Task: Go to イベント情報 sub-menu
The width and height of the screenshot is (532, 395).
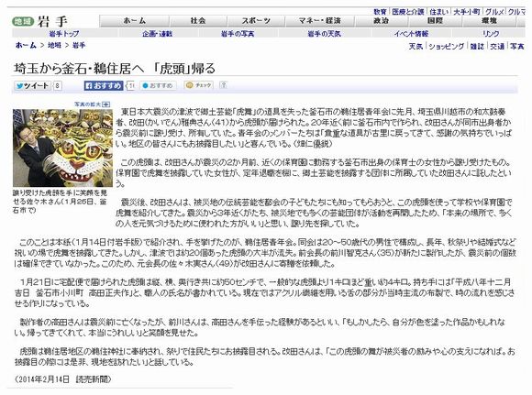Action: pos(411,34)
